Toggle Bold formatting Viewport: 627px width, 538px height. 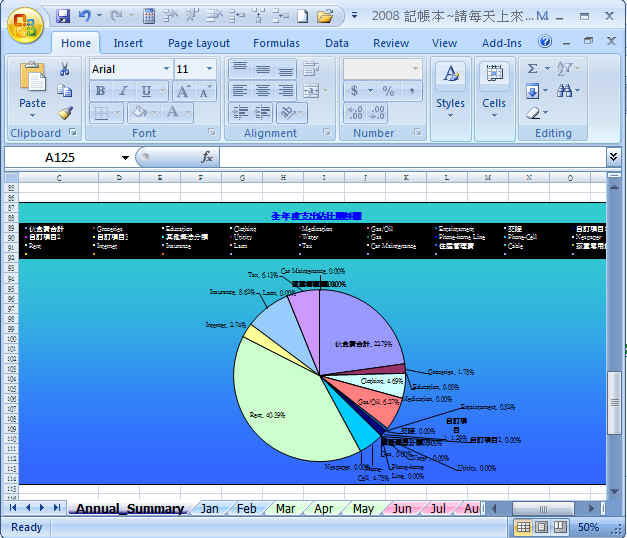click(100, 91)
